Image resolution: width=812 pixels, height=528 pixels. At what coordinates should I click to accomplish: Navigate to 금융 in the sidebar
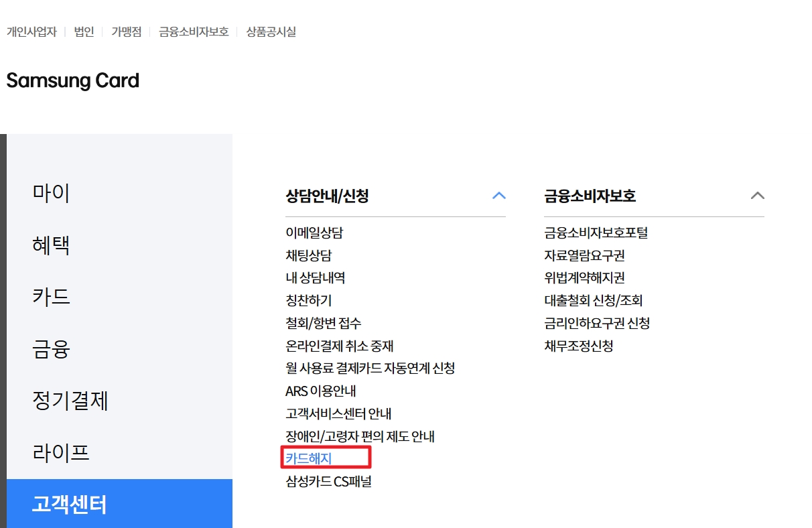tap(49, 348)
